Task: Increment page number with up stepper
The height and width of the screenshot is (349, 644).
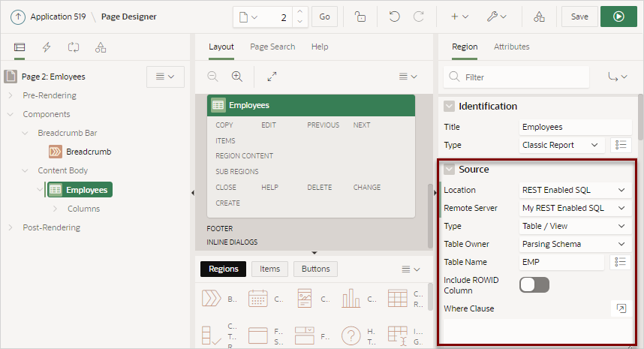Action: [x=299, y=12]
